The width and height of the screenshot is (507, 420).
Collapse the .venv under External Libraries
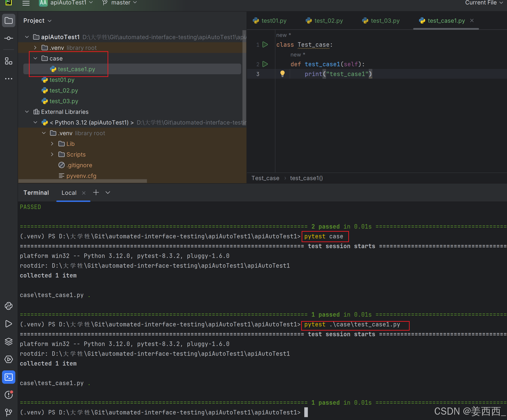[x=44, y=133]
